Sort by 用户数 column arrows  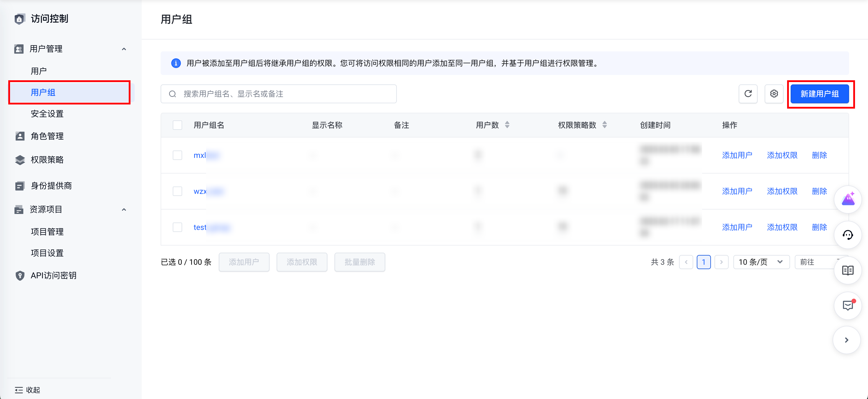(507, 125)
